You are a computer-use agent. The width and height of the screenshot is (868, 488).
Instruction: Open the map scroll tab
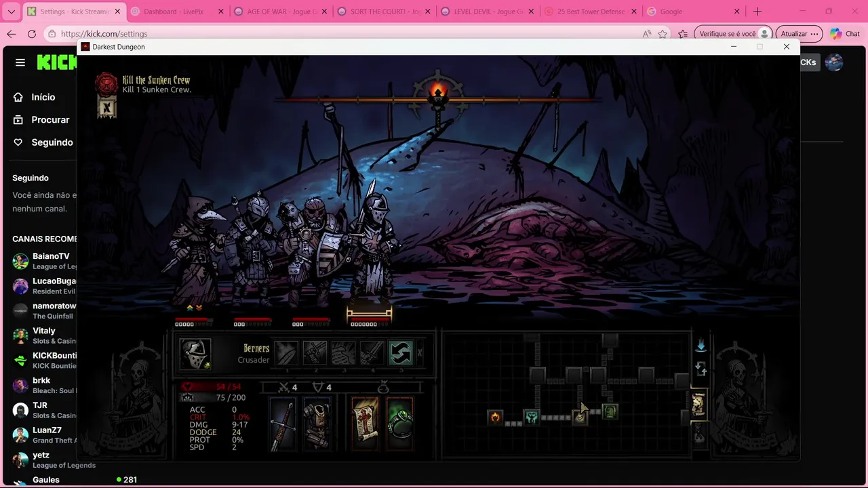pyautogui.click(x=698, y=404)
